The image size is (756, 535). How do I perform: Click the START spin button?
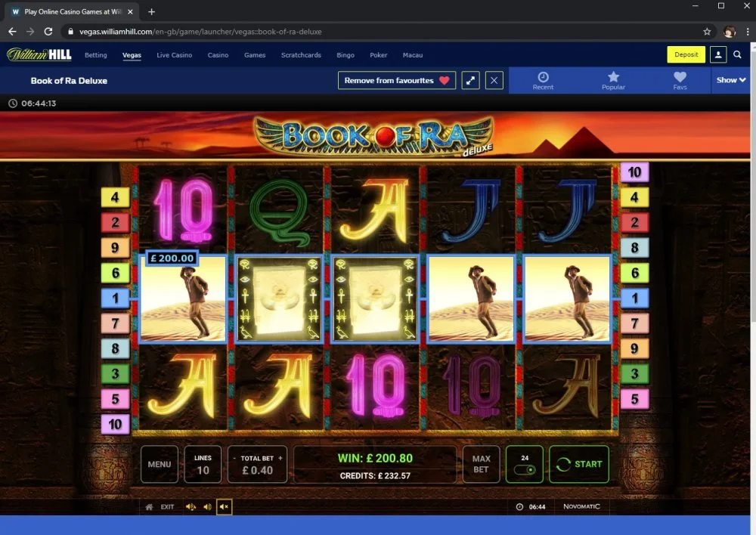tap(579, 464)
